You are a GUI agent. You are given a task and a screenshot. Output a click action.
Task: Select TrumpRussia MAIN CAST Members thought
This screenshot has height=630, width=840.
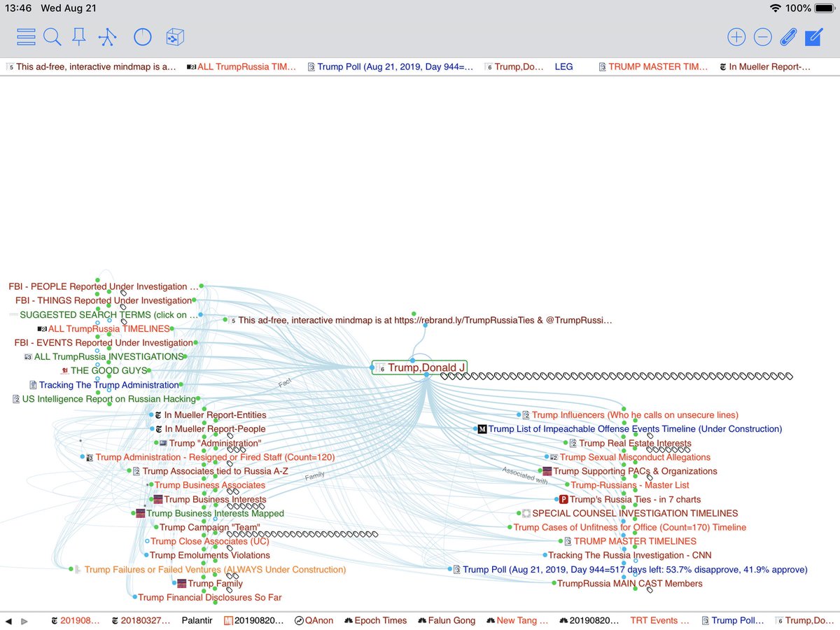click(x=630, y=583)
